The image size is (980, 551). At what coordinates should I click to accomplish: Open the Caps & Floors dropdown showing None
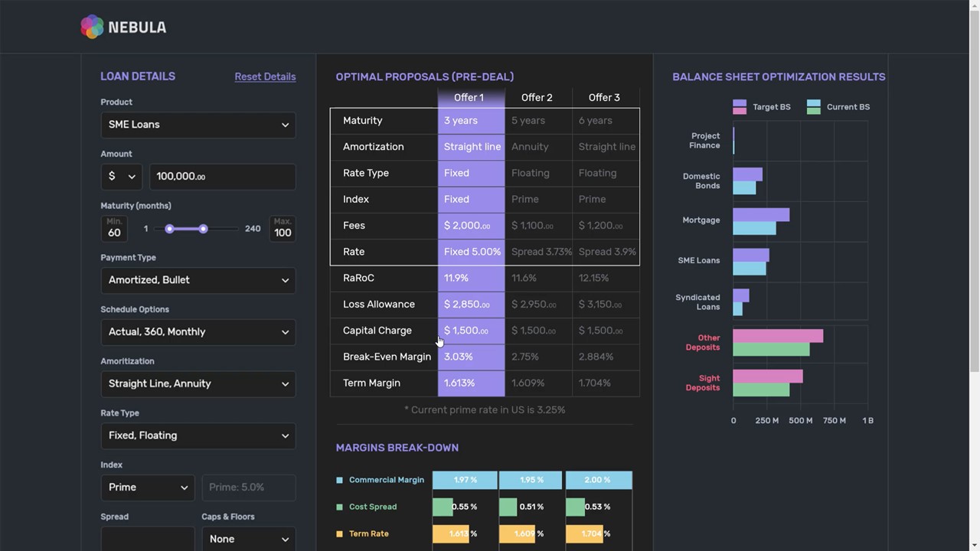248,539
